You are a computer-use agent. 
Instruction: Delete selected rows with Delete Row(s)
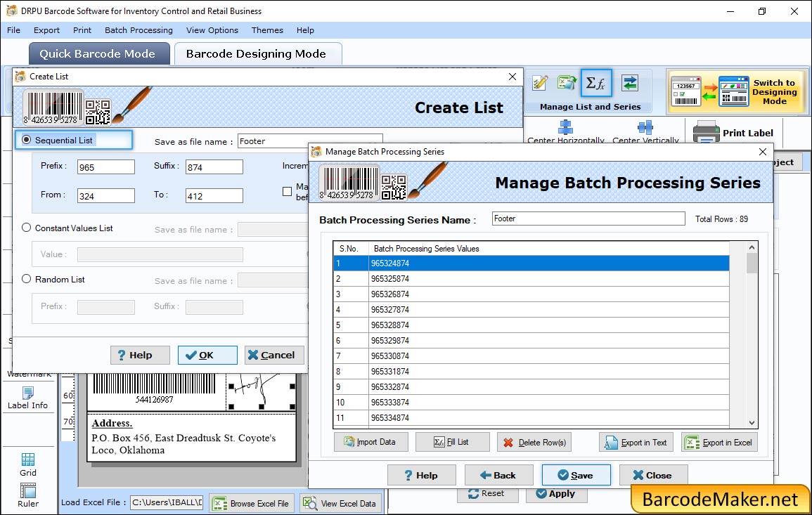tap(534, 442)
